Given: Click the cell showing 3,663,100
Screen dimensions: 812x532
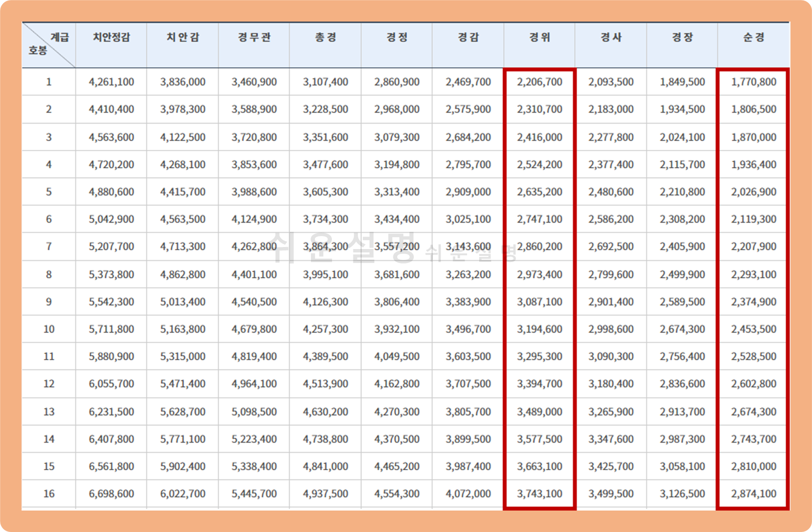Looking at the screenshot, I should click(540, 467).
